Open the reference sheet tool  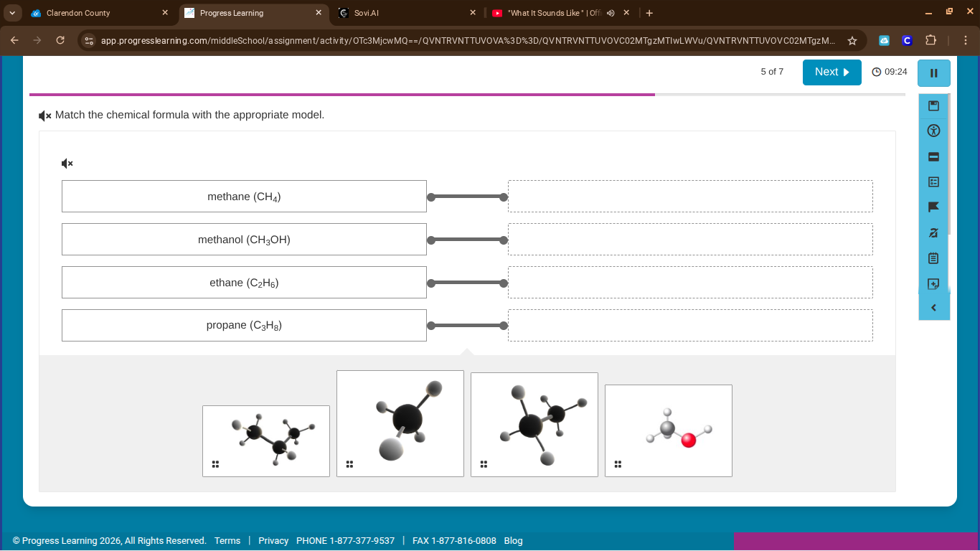coord(933,182)
